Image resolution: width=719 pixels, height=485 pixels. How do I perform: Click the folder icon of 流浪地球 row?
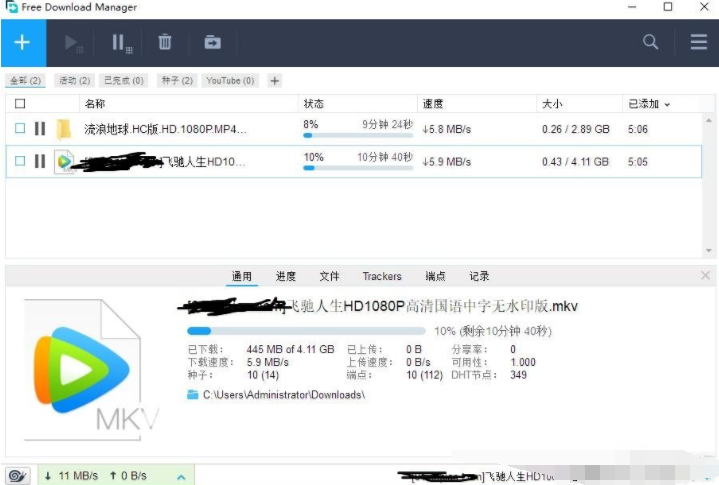click(x=64, y=129)
